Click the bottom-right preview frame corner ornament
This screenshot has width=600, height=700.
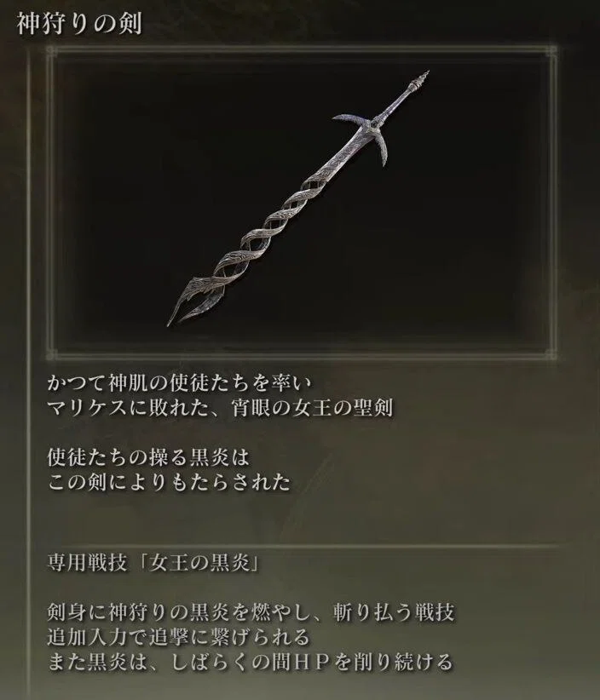pyautogui.click(x=551, y=353)
